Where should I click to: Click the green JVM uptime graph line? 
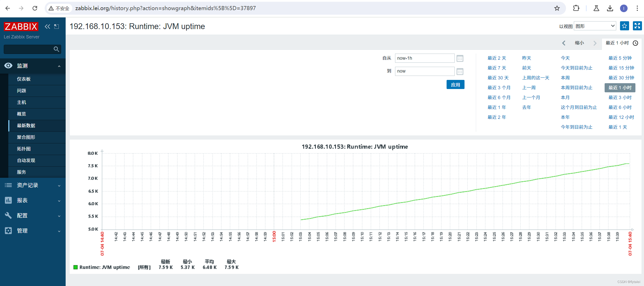[465, 191]
